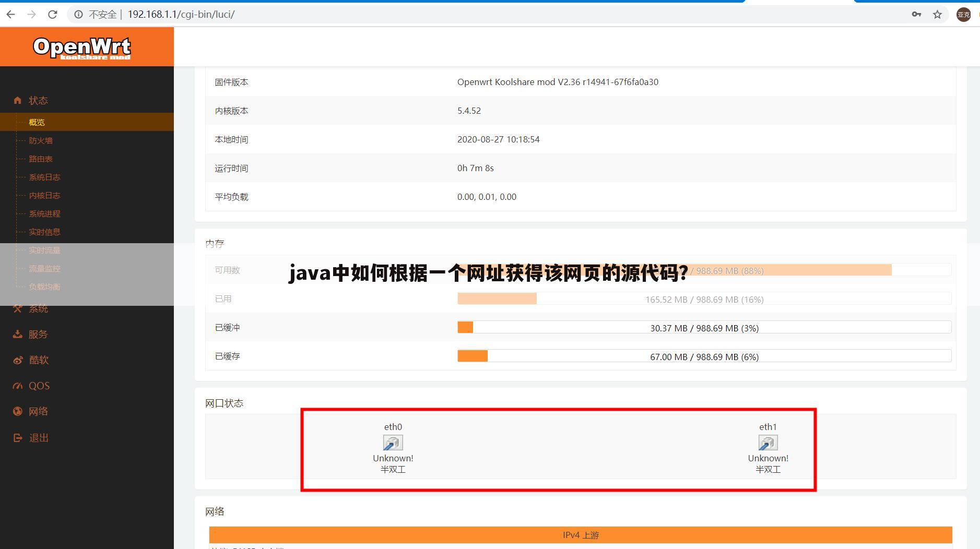Open the 路由表 routing table page
The width and height of the screenshot is (980, 549).
click(x=40, y=159)
